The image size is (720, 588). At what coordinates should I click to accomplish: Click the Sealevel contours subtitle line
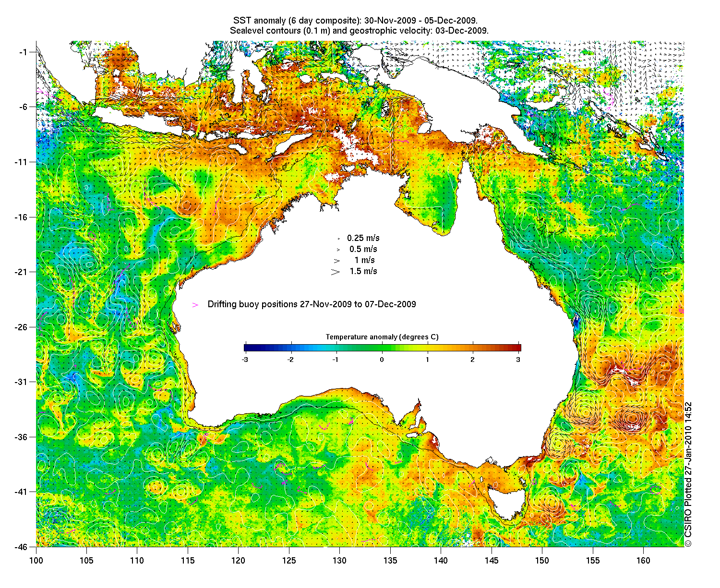(359, 31)
